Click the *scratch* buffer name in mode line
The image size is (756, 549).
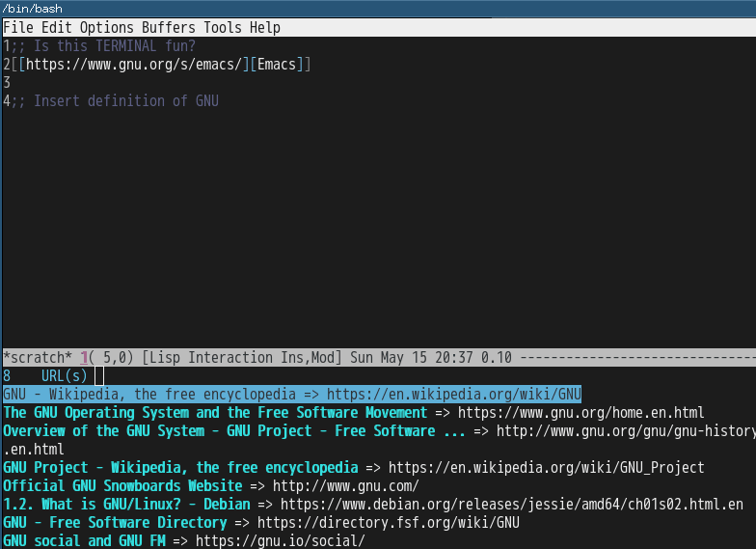click(37, 357)
